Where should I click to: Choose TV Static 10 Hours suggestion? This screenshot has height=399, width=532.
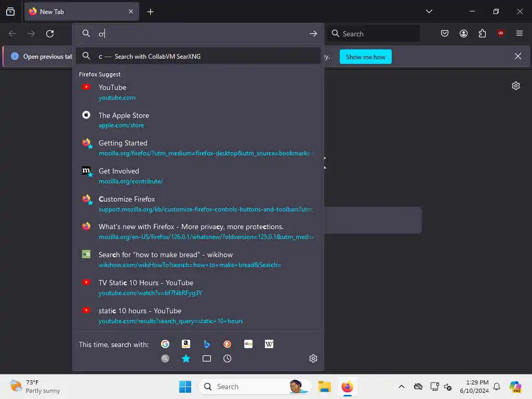click(x=198, y=288)
